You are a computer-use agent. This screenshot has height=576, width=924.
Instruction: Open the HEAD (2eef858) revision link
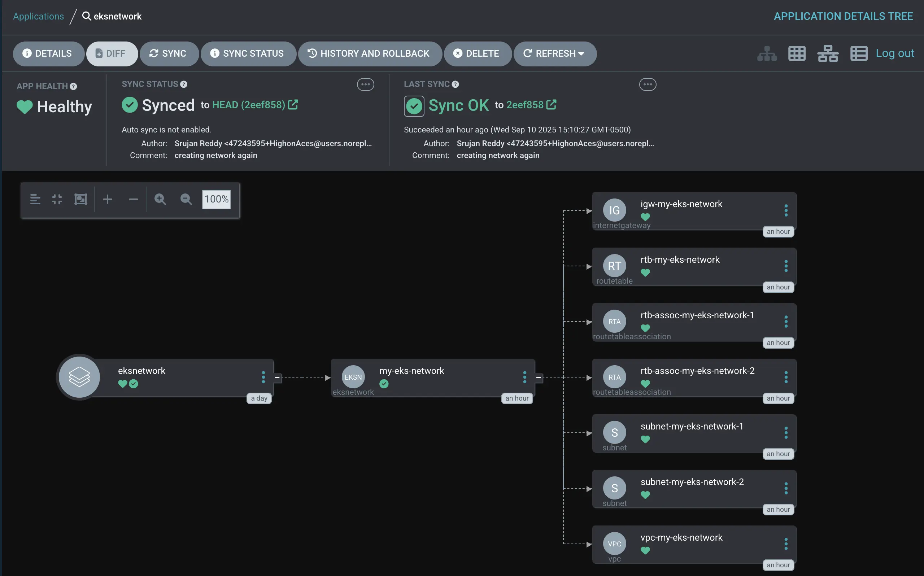coord(249,105)
